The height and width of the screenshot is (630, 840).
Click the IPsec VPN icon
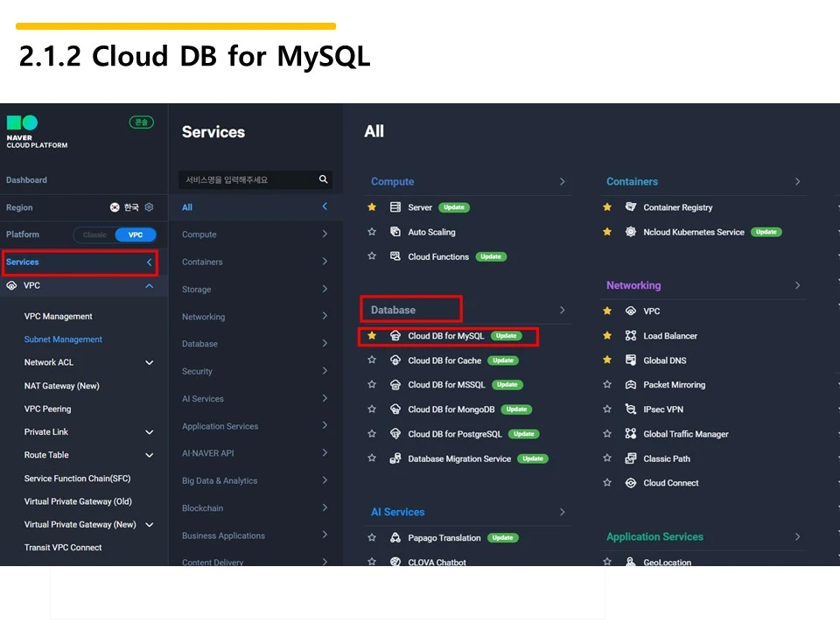pyautogui.click(x=631, y=409)
